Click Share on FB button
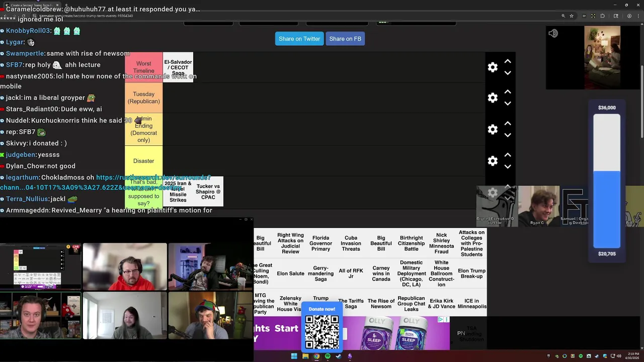The width and height of the screenshot is (644, 362). coord(345,39)
